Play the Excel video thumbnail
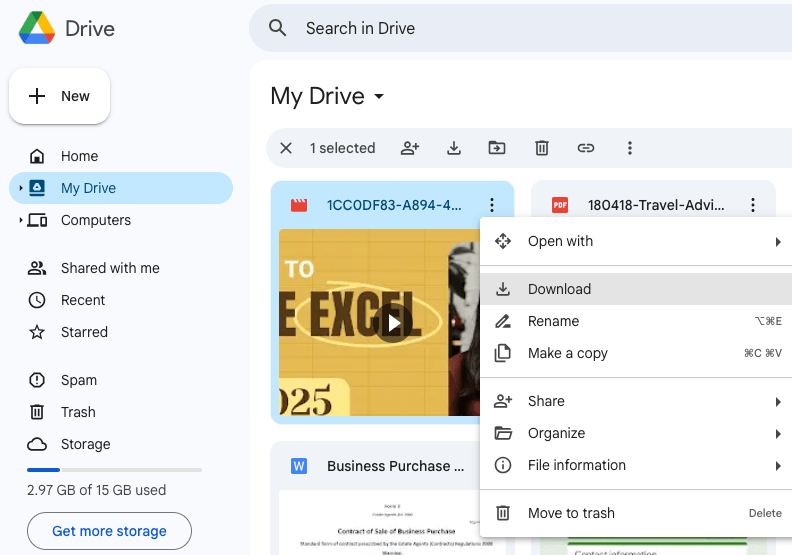Screen dimensions: 792x555 point(393,323)
